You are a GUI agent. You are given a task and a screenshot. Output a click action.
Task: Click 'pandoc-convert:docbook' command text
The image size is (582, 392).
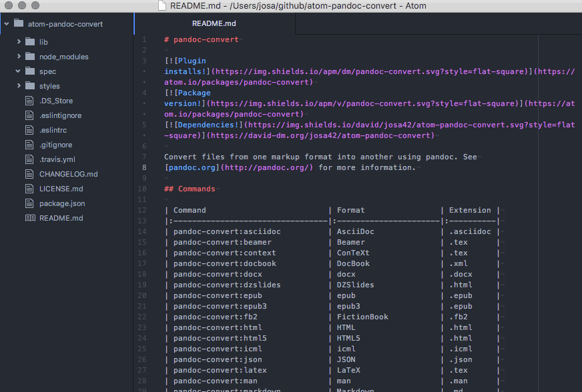(224, 264)
